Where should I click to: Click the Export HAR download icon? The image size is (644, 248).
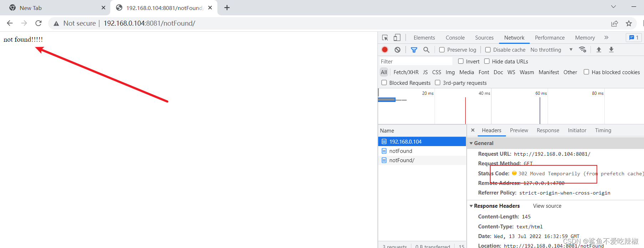tap(611, 50)
